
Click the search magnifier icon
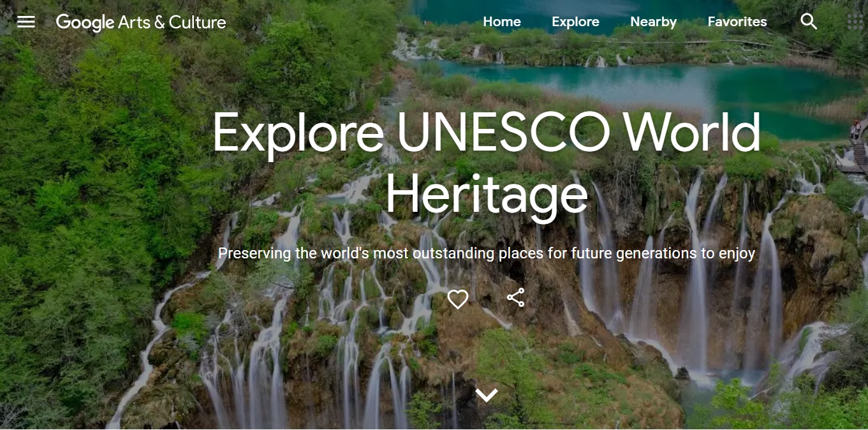click(809, 22)
